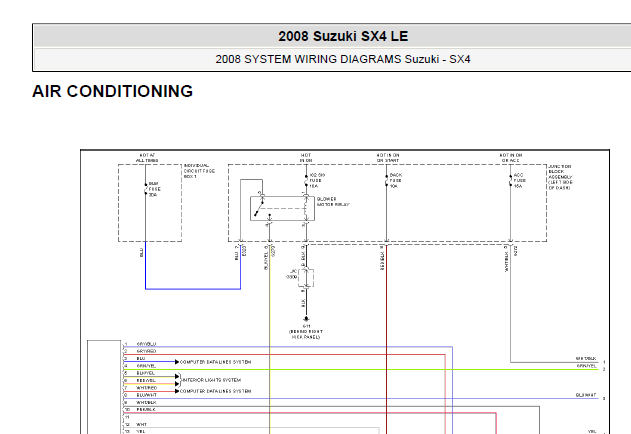Click the blue horizontal wire segment
Screen dimensions: 631x434
193,289
